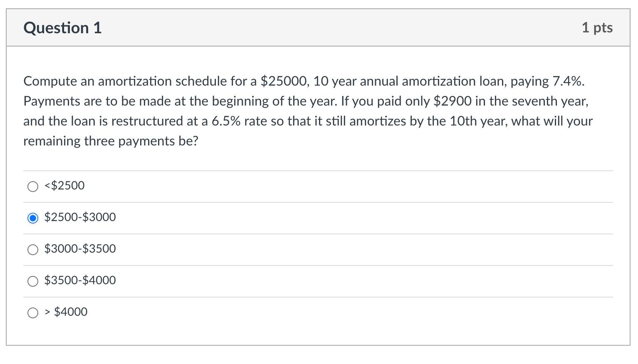Click the $3000-$3500 option label text
Viewport: 638px width, 364px height.
point(80,248)
